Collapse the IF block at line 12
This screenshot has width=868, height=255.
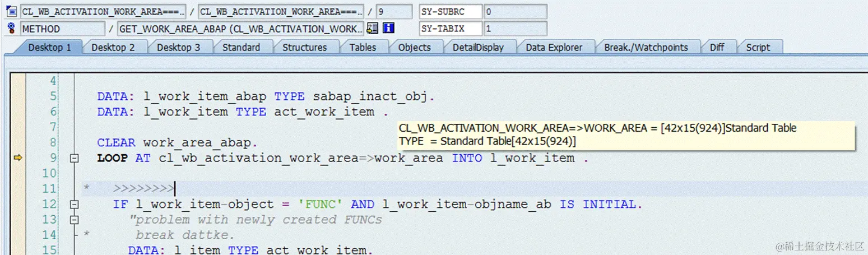pos(73,205)
